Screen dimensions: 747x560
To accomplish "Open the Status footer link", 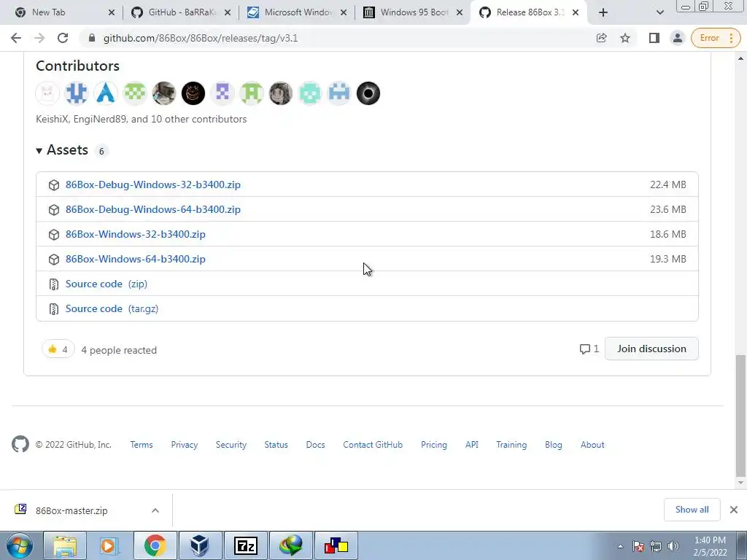I will pos(276,445).
